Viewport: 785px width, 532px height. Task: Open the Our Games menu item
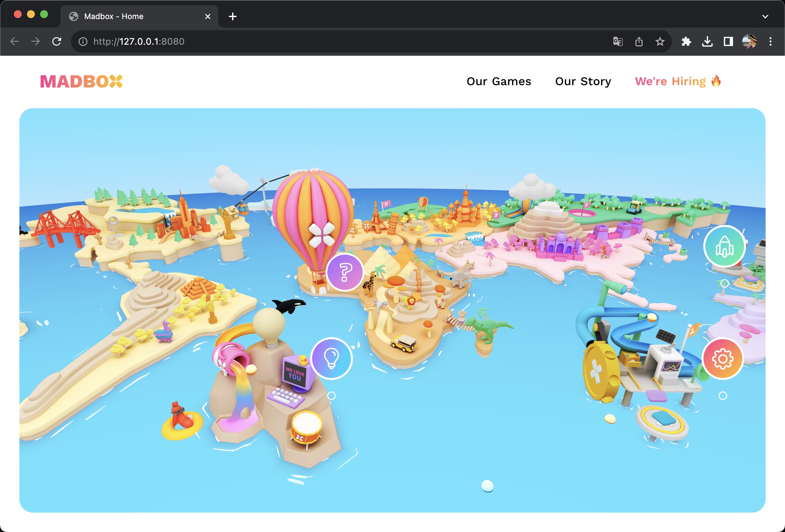point(499,82)
